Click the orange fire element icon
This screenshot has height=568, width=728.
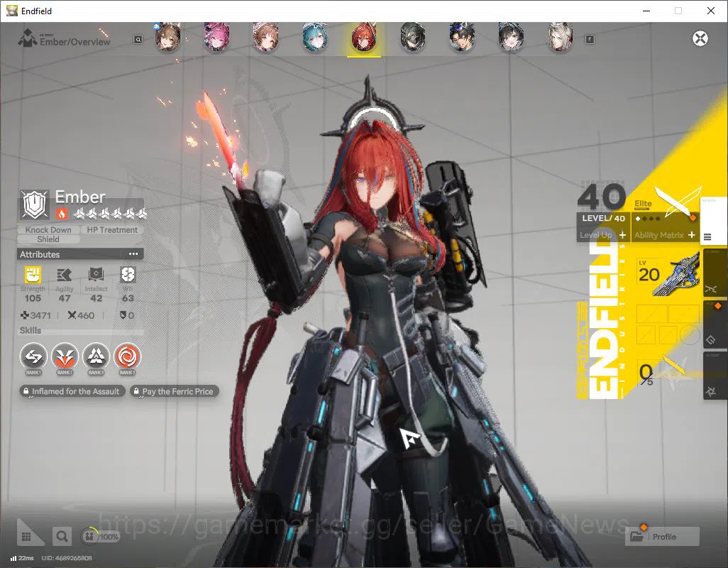click(62, 214)
